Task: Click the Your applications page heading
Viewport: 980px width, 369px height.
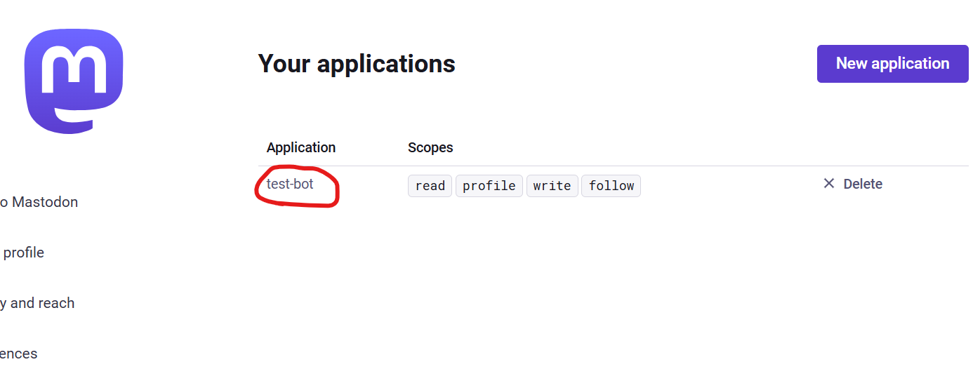Action: click(x=357, y=64)
